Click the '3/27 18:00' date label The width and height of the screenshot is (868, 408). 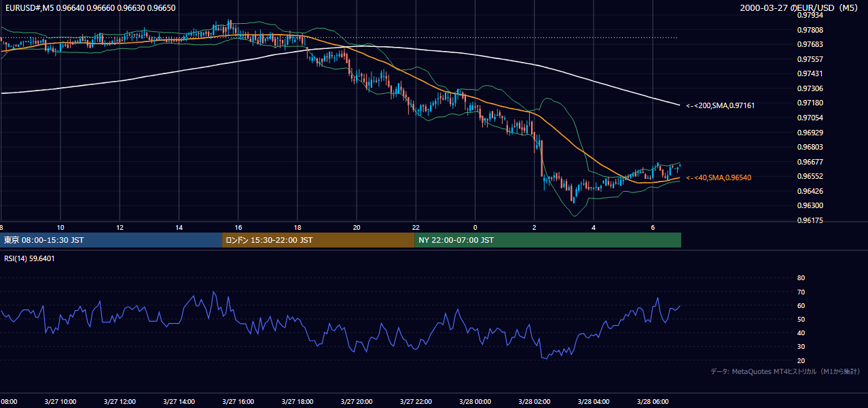pyautogui.click(x=297, y=401)
